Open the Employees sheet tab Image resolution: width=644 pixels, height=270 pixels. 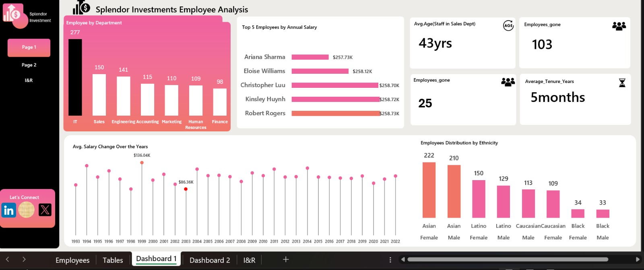click(72, 260)
